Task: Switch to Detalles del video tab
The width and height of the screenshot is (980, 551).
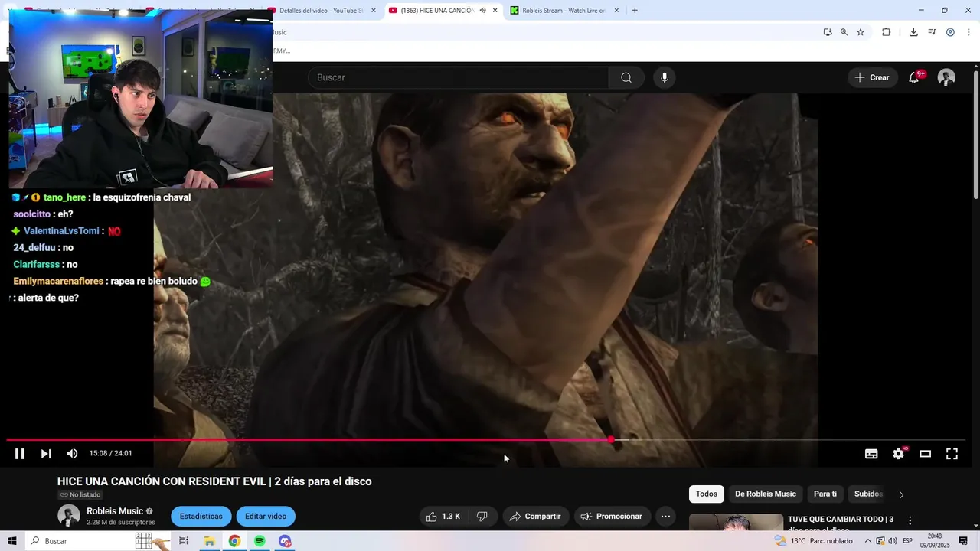Action: [322, 11]
